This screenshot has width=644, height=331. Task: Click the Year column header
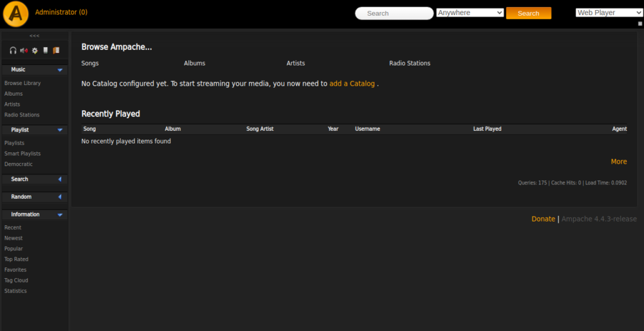pos(333,129)
